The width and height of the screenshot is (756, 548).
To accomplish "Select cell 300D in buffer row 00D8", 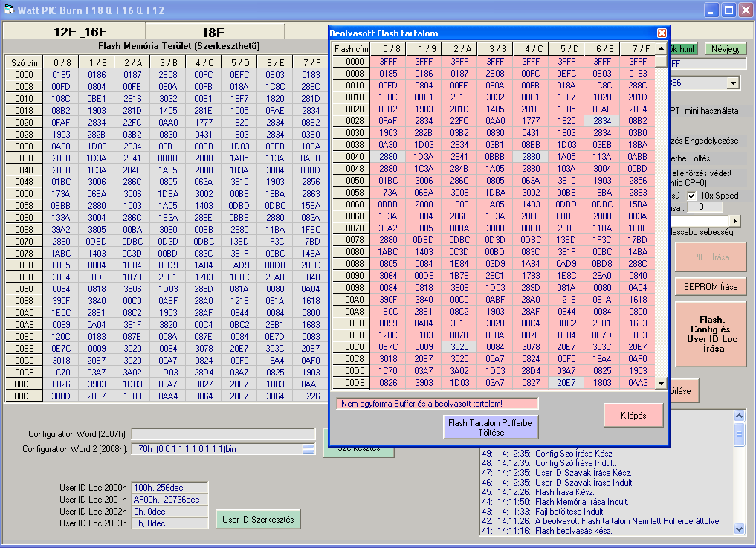I will pos(61,396).
